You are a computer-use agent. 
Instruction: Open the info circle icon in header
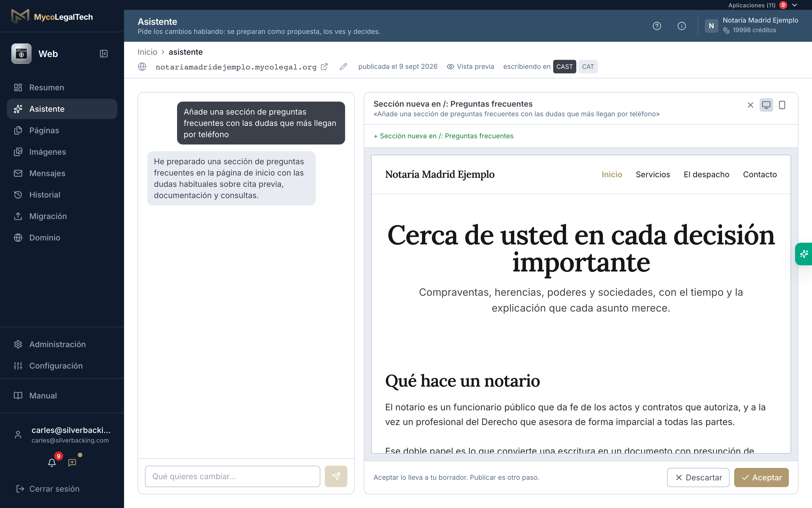(681, 26)
